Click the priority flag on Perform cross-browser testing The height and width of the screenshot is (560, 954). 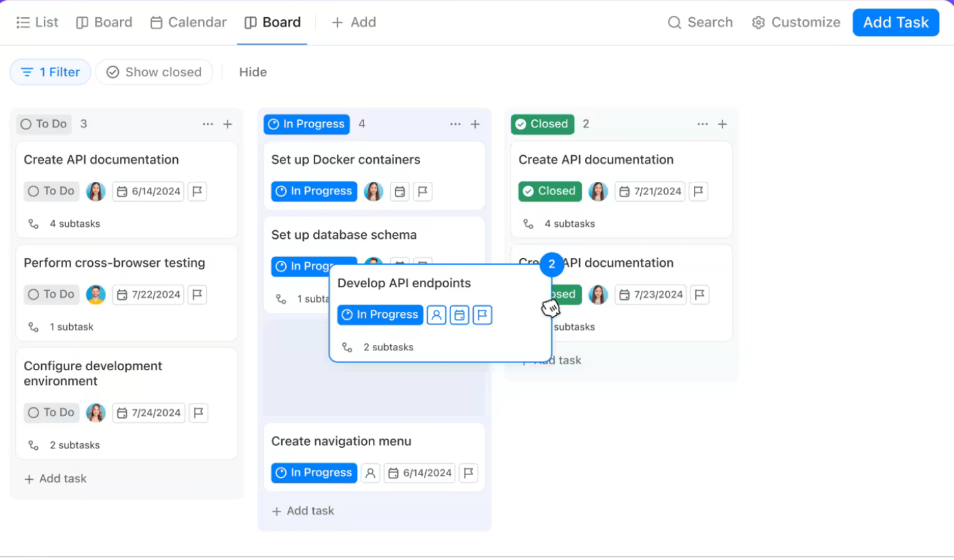(x=197, y=295)
